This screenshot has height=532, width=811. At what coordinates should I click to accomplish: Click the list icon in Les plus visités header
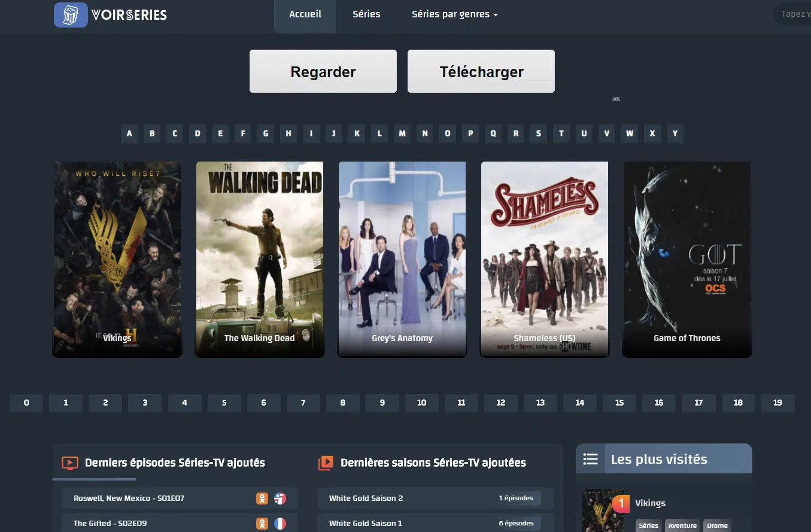point(590,459)
